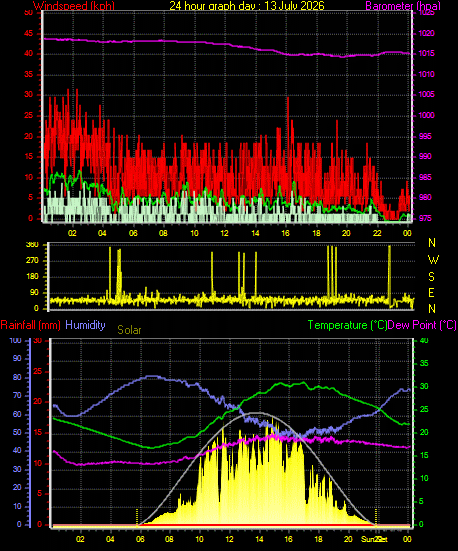Viewport: 458px width, 551px height.
Task: Click the hour label '18' under the wind graph
Action: pyautogui.click(x=316, y=233)
